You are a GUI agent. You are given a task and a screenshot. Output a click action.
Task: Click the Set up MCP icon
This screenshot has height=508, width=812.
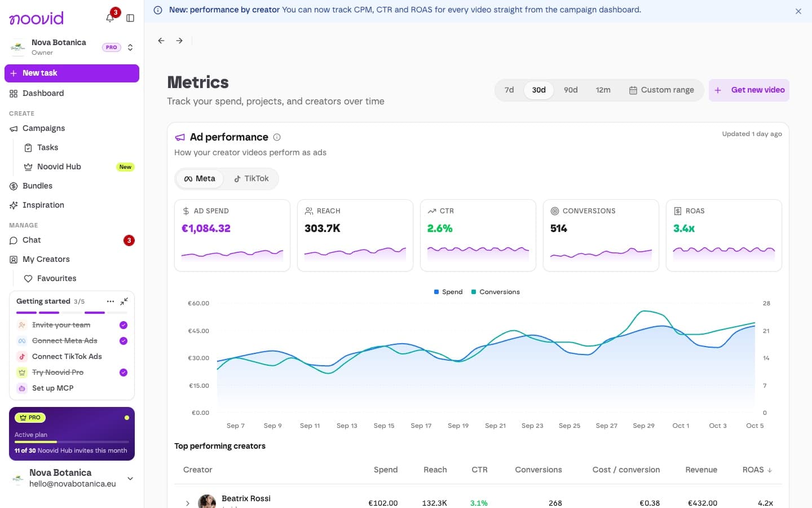22,388
